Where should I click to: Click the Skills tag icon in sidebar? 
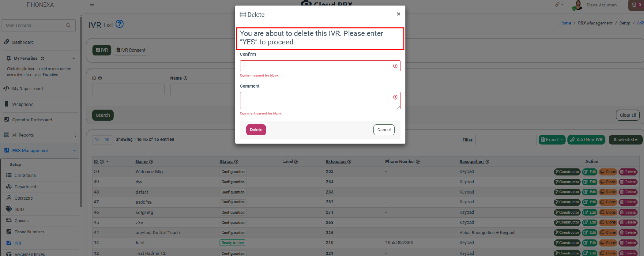(9, 209)
